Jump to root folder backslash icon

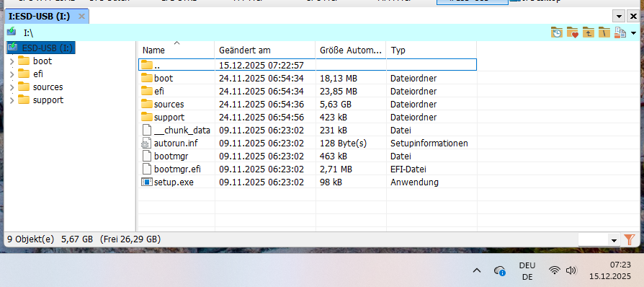pyautogui.click(x=604, y=32)
